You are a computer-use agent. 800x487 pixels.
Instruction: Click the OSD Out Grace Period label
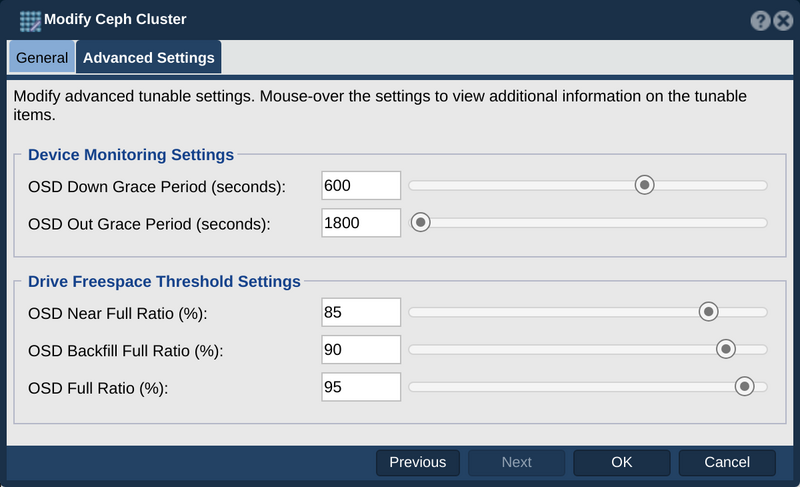point(149,224)
